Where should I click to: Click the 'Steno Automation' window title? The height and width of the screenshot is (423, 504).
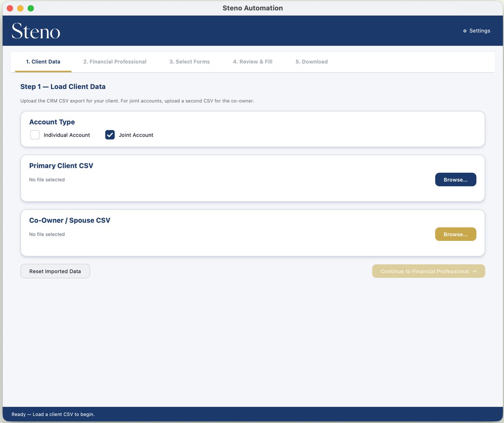click(252, 8)
